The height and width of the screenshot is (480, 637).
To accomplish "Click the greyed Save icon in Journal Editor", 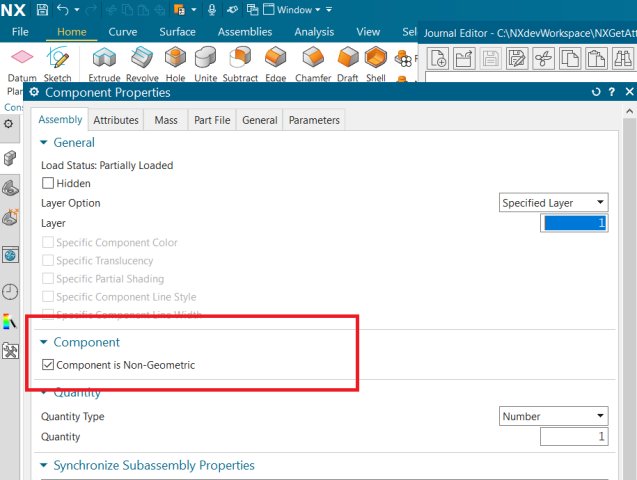I will 490,58.
